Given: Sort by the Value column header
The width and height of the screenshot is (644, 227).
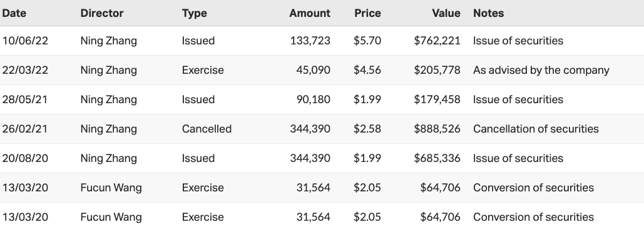Looking at the screenshot, I should [446, 13].
